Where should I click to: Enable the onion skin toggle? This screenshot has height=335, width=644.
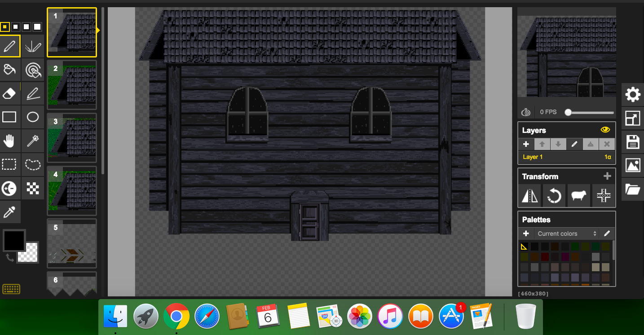point(526,112)
